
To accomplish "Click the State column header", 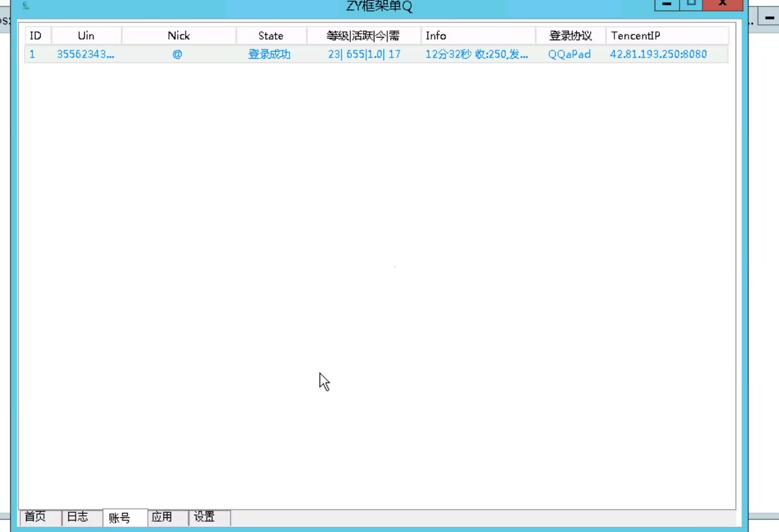I will (271, 36).
